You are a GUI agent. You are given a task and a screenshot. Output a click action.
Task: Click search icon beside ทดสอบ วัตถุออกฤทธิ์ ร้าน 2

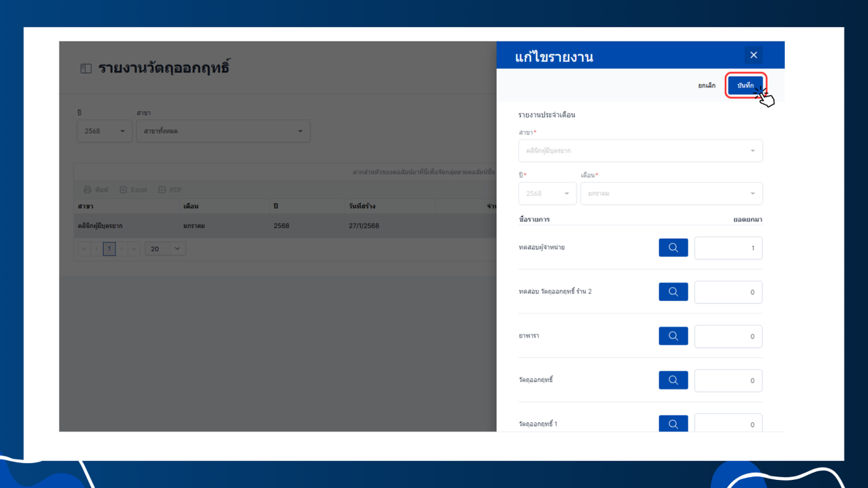pyautogui.click(x=673, y=291)
